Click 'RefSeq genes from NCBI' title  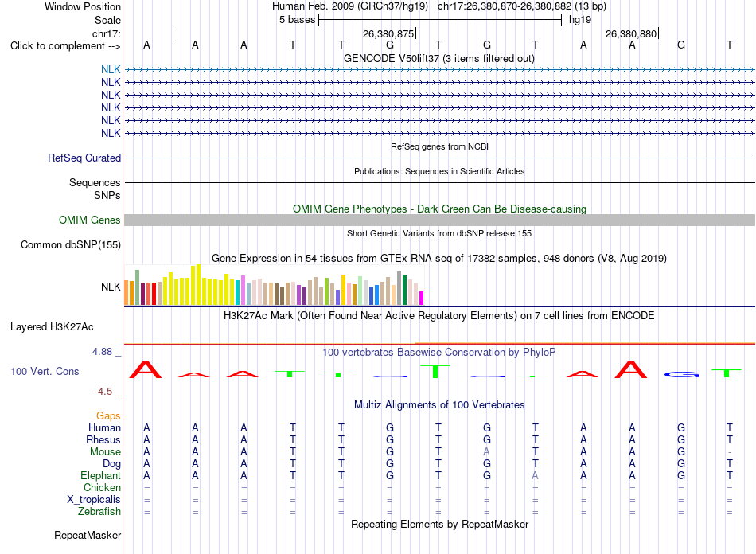(x=440, y=146)
